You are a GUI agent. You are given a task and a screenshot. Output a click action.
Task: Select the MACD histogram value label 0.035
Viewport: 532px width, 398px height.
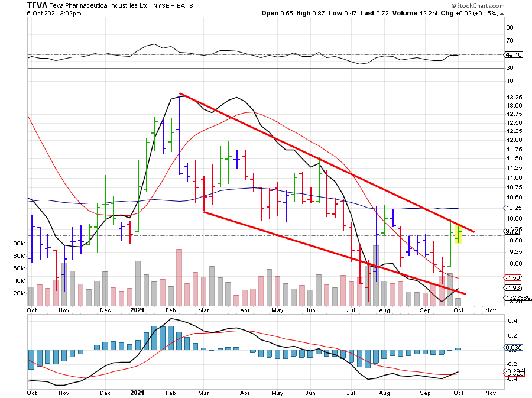[x=513, y=348]
